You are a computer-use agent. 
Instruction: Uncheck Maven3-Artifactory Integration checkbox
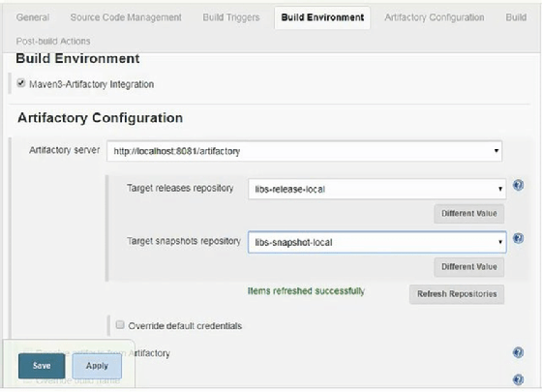(x=21, y=83)
